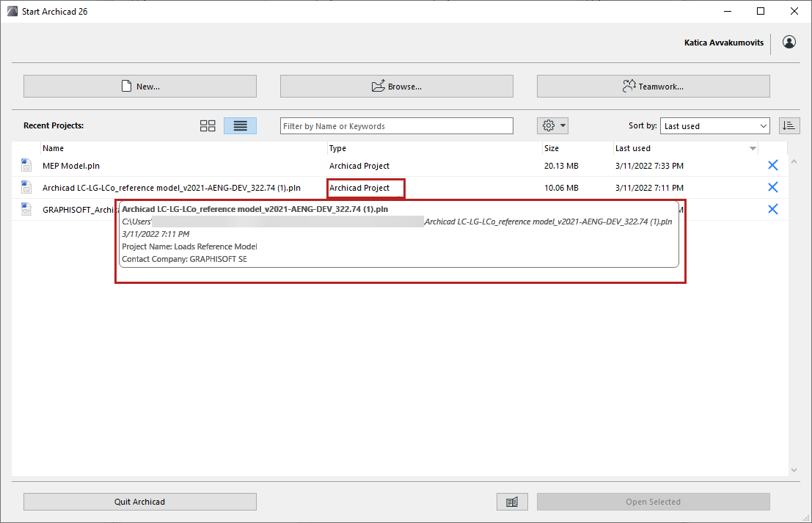
Task: Click Archicad Project type of MEP Model row
Action: pos(359,166)
